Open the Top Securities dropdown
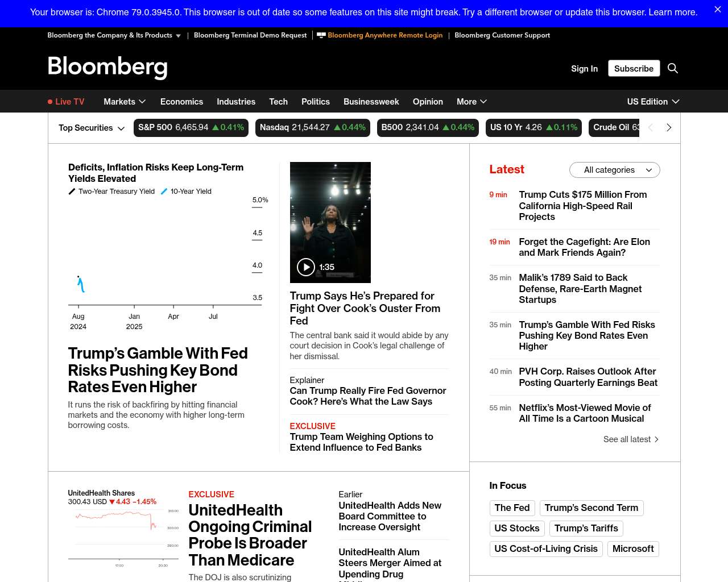Screen dimensions: 728x582 tap(92, 128)
